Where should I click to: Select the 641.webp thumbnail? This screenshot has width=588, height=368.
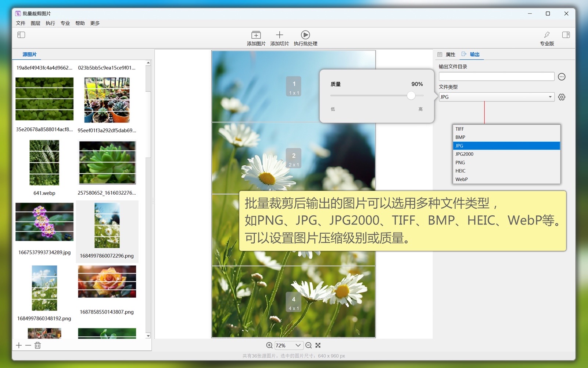point(44,163)
